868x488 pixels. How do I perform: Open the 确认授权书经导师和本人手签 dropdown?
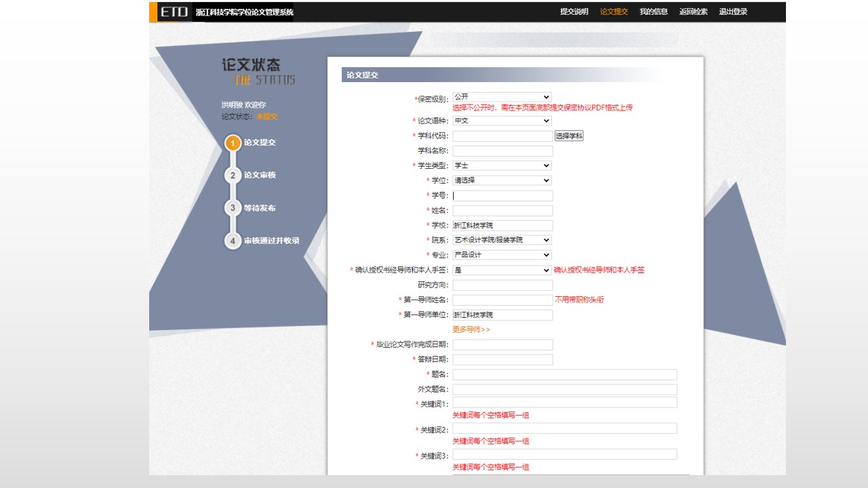[502, 270]
